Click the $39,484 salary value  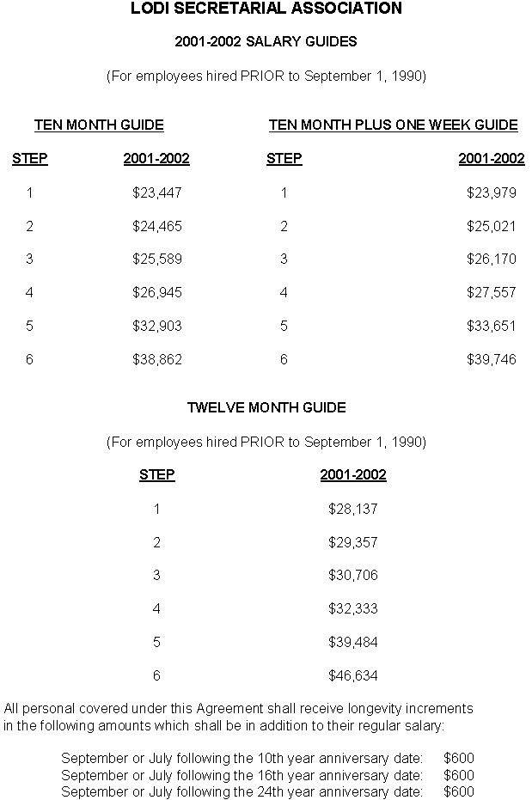(x=353, y=642)
